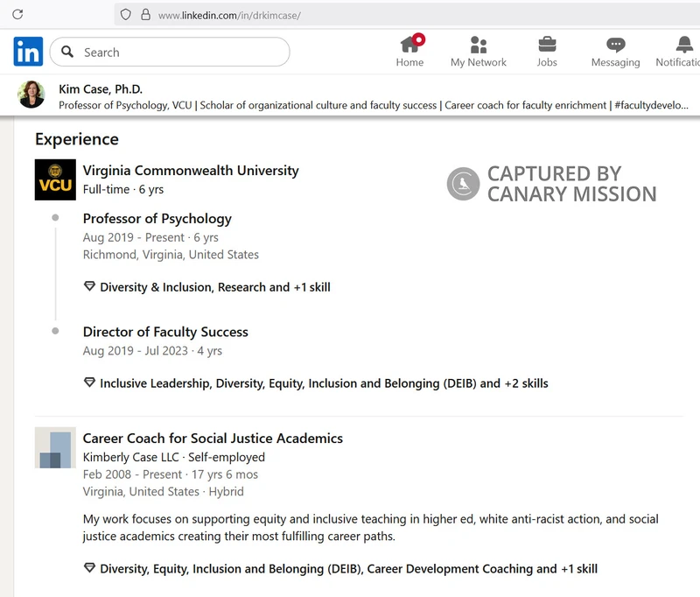Click the career coach description paragraph
The image size is (700, 597).
(370, 527)
